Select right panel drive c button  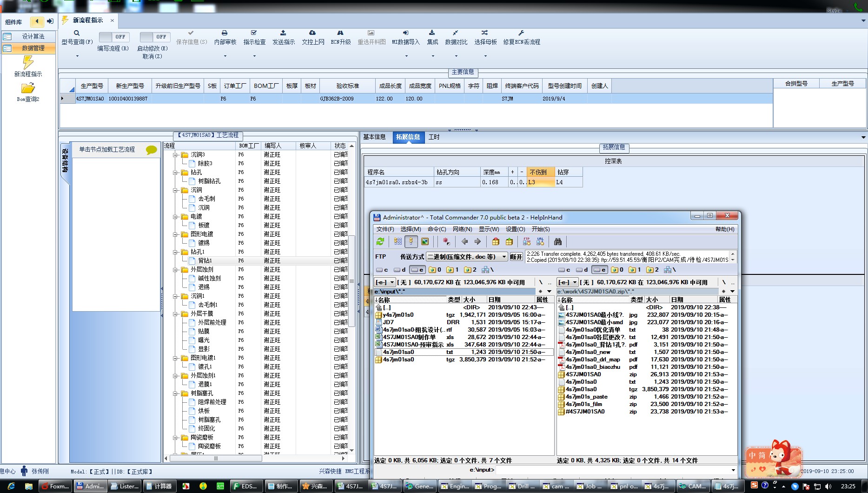pyautogui.click(x=564, y=270)
